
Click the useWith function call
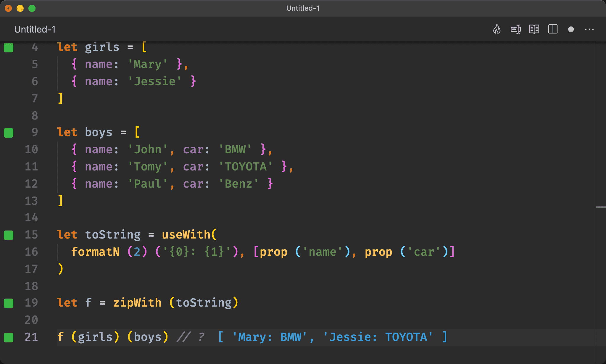(x=186, y=235)
